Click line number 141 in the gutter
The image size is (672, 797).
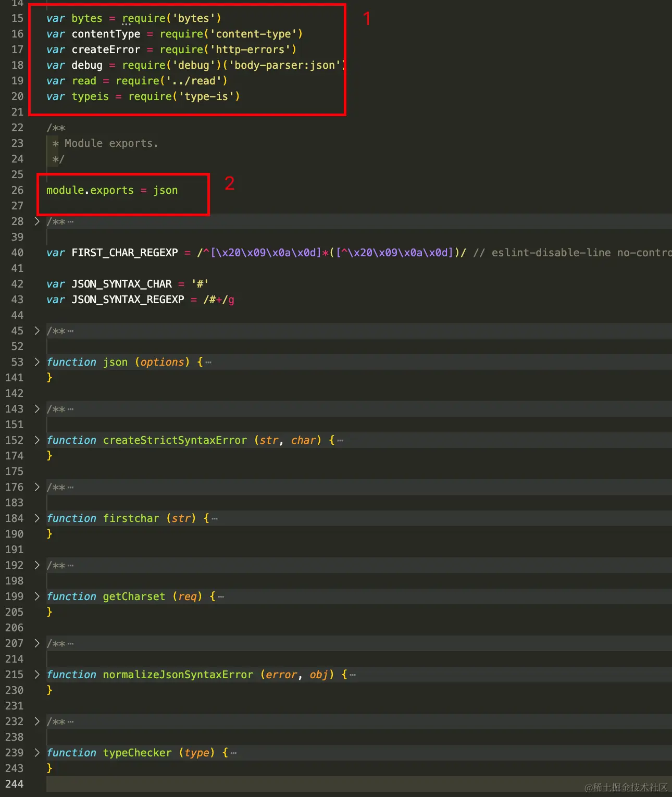click(x=15, y=378)
